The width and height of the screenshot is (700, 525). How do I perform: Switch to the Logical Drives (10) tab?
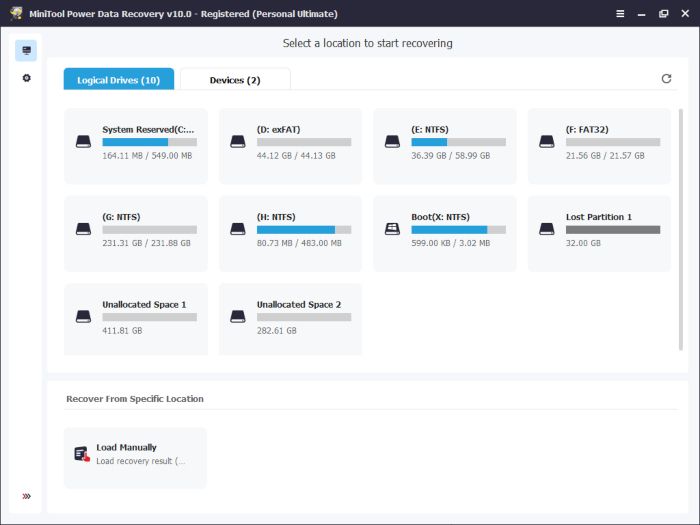click(119, 79)
